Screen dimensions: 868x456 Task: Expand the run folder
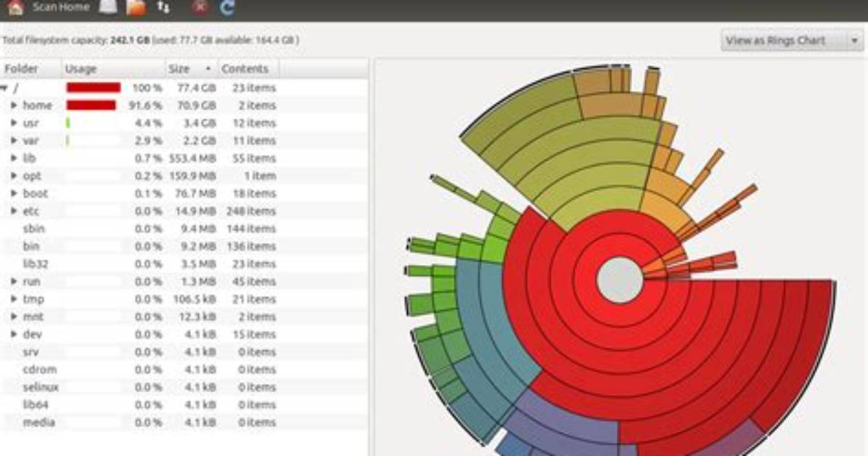(x=14, y=282)
